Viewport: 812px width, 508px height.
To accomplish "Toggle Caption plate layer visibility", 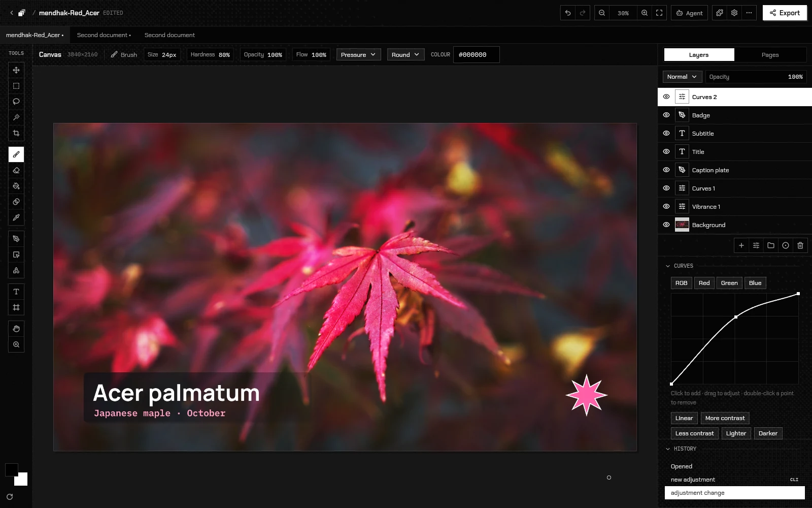I will click(x=666, y=170).
